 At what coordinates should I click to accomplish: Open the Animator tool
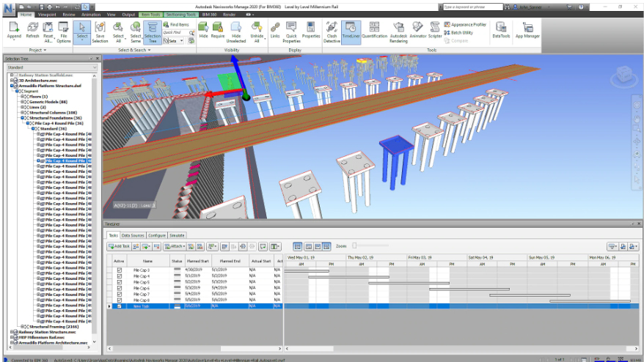417,32
